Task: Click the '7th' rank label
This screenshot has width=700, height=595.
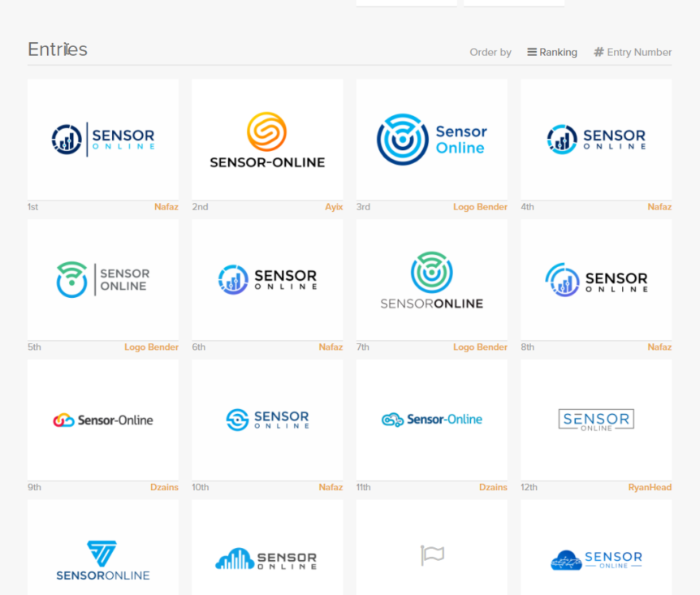Action: (x=362, y=347)
